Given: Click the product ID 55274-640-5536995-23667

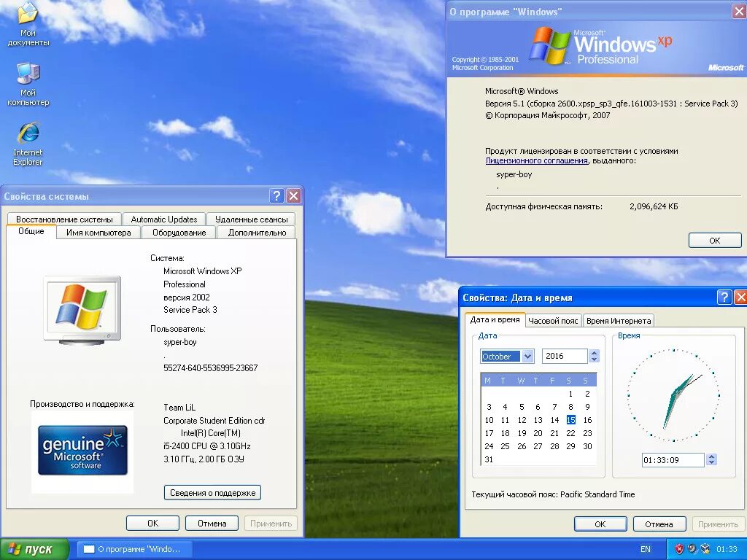Looking at the screenshot, I should click(x=211, y=368).
